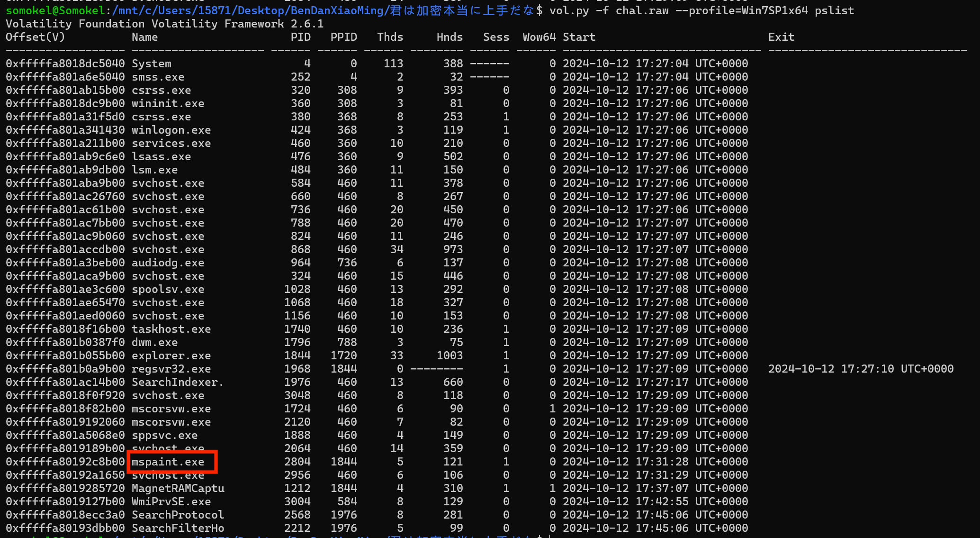The width and height of the screenshot is (980, 538).
Task: Click the 'somokel@Somokel' prompt text
Action: [55, 10]
